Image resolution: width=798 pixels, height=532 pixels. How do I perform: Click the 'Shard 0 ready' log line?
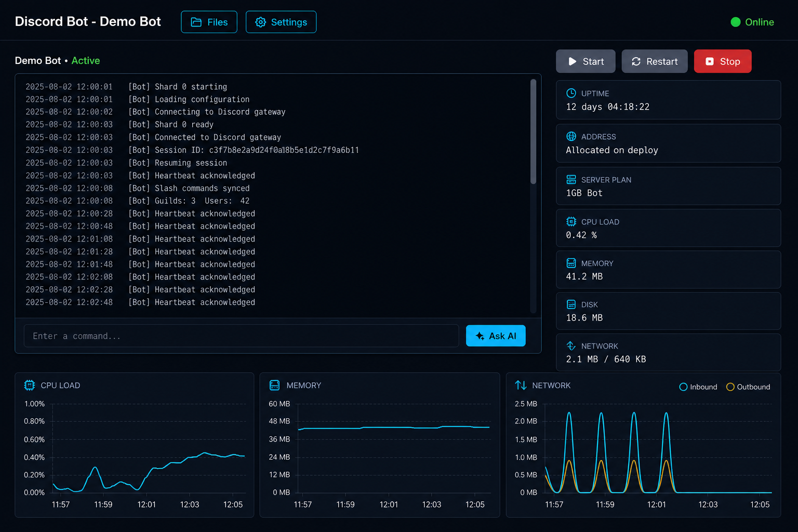pos(119,125)
